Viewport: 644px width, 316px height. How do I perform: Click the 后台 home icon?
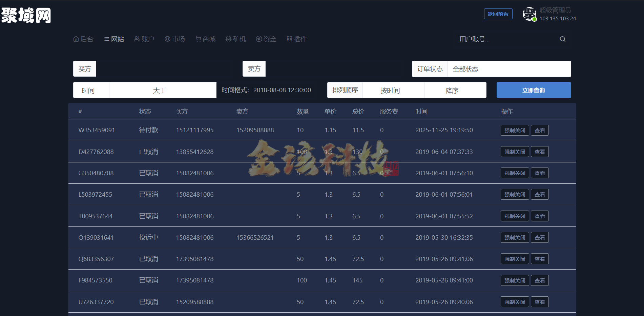(76, 39)
